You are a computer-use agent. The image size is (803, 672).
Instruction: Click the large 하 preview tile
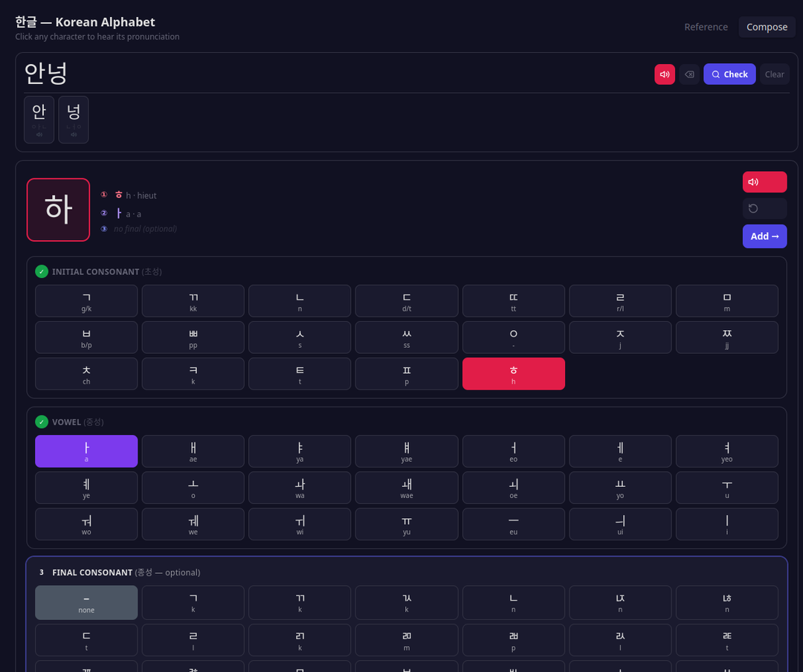coord(58,210)
